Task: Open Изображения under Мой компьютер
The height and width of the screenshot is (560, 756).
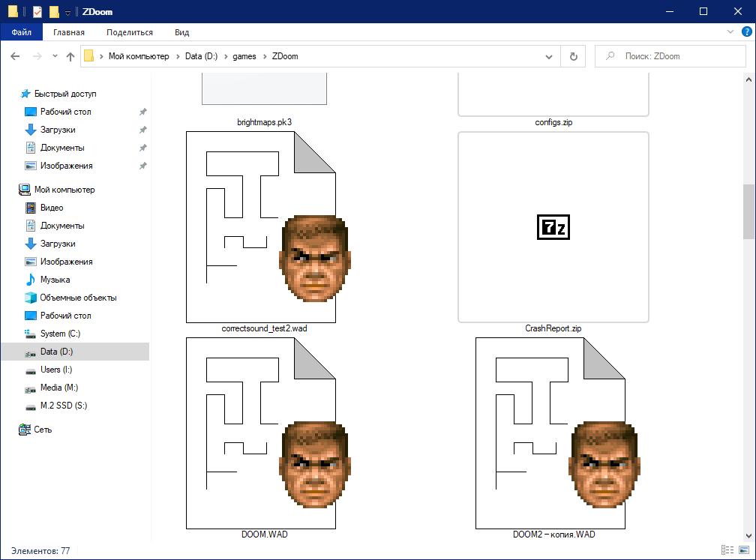Action: point(67,262)
